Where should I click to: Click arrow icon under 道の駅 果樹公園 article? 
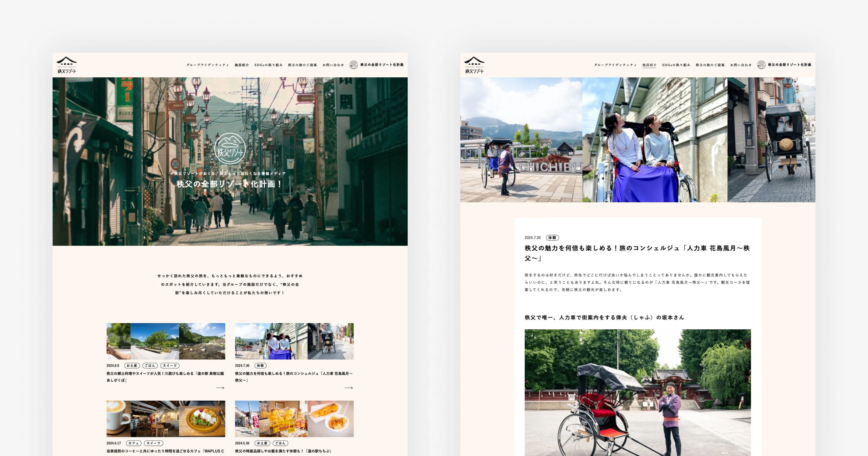coord(220,388)
